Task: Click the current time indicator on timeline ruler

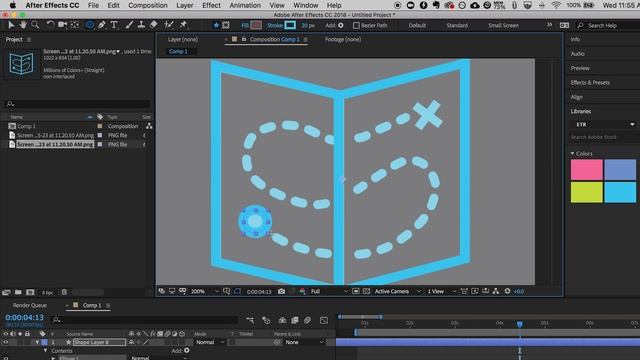Action: click(519, 324)
